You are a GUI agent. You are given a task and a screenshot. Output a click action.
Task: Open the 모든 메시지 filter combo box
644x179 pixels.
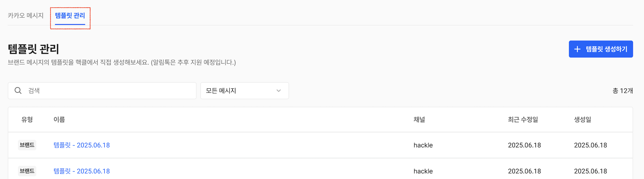244,91
